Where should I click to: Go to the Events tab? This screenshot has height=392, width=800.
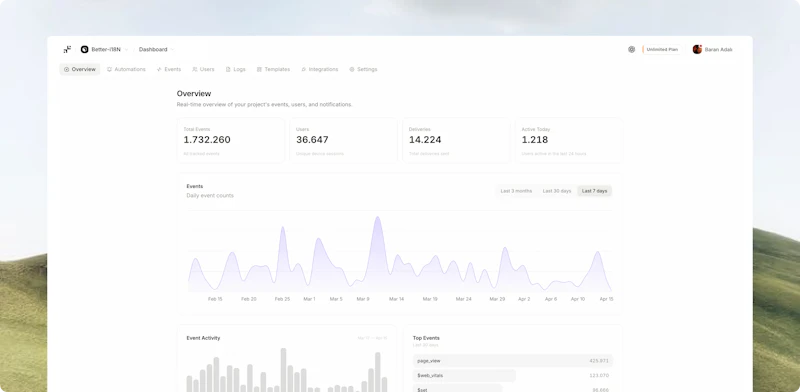click(x=169, y=69)
